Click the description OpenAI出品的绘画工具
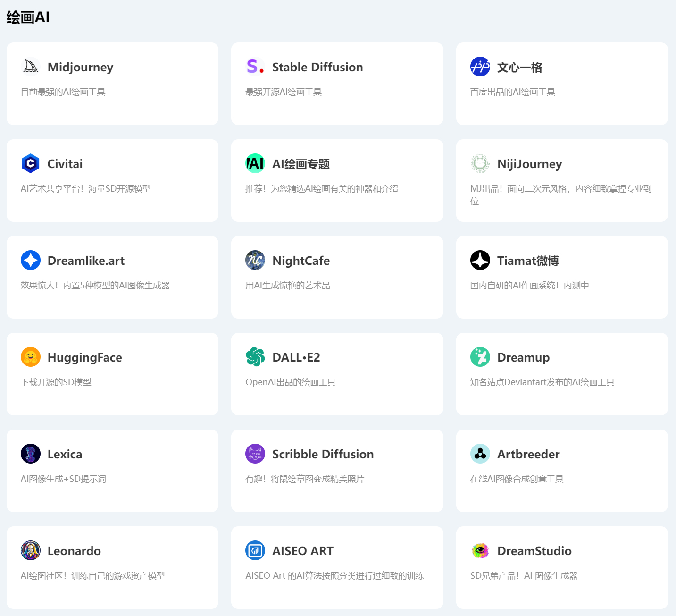This screenshot has width=676, height=616. point(291,382)
